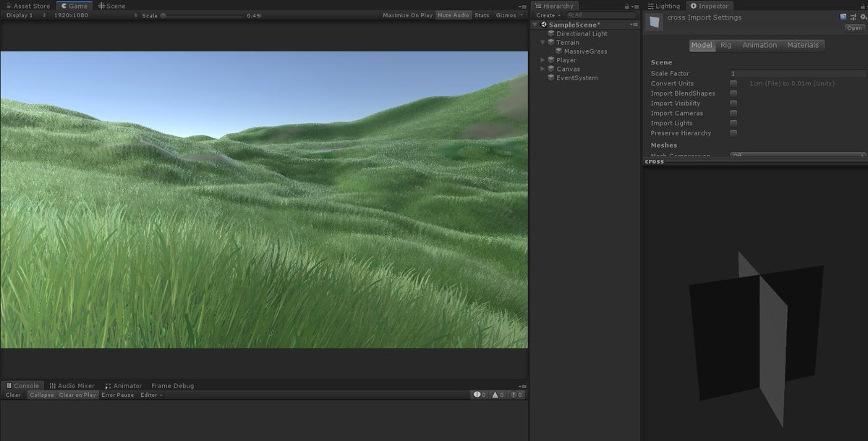The height and width of the screenshot is (441, 868).
Task: Select EventSystem in Hierarchy
Action: [576, 77]
